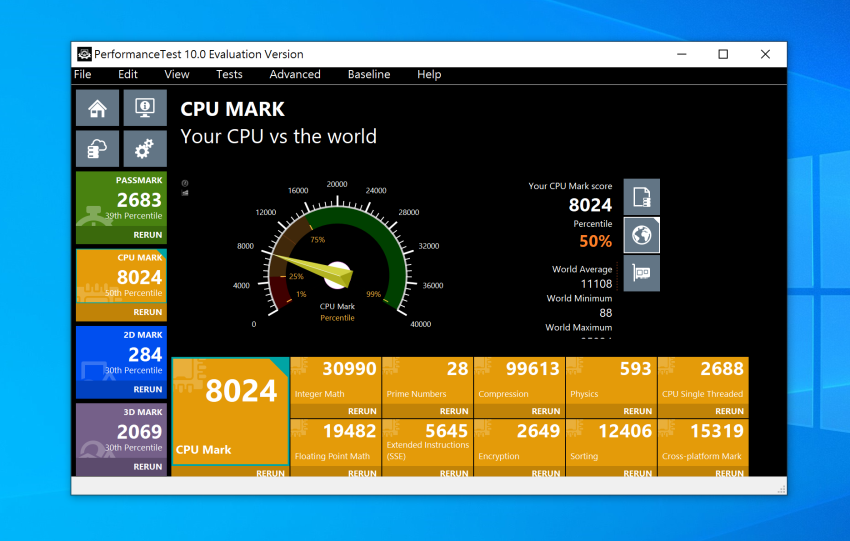The height and width of the screenshot is (541, 850).
Task: Open the Baseline menu
Action: (369, 74)
